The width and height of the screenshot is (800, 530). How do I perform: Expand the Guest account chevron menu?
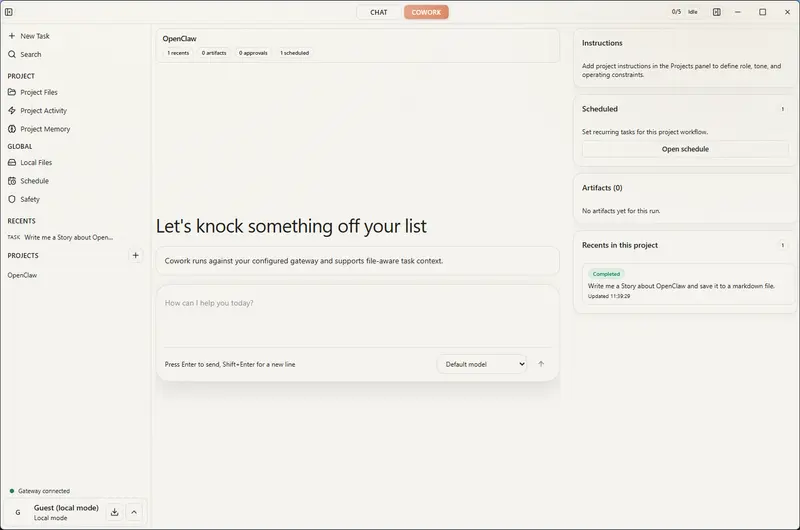point(135,512)
